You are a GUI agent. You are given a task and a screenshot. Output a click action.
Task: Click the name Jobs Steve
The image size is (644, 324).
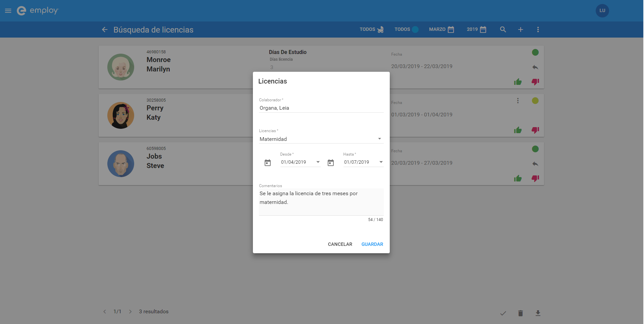[x=155, y=161]
